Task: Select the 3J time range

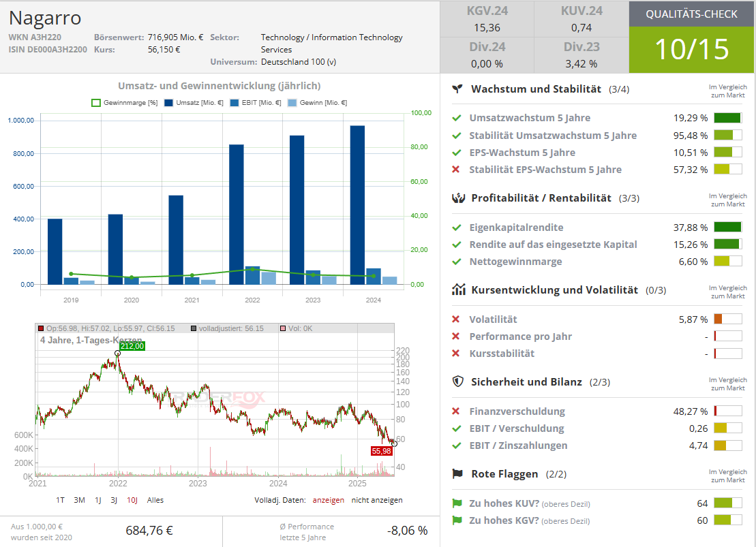Action: (114, 500)
